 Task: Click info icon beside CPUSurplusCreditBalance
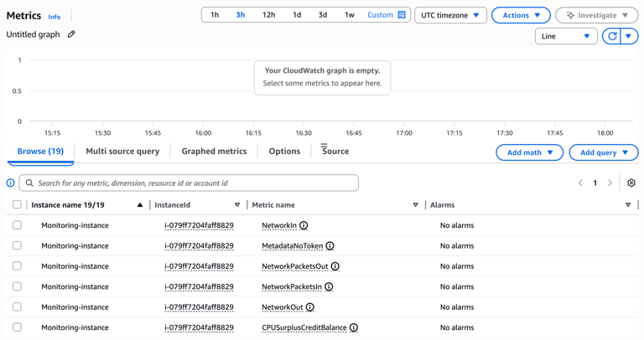353,327
